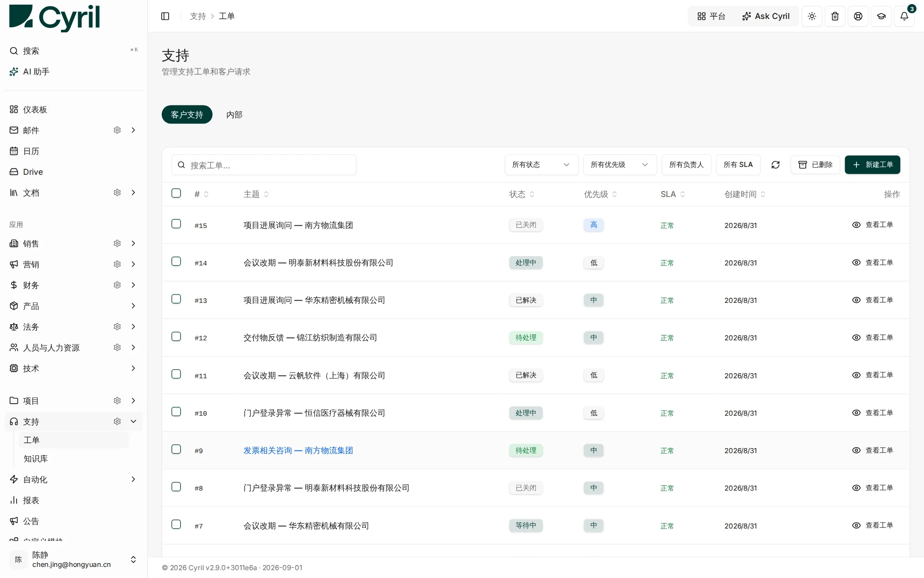Open 日历 calendar in the sidebar
This screenshot has height=578, width=924.
pyautogui.click(x=74, y=151)
